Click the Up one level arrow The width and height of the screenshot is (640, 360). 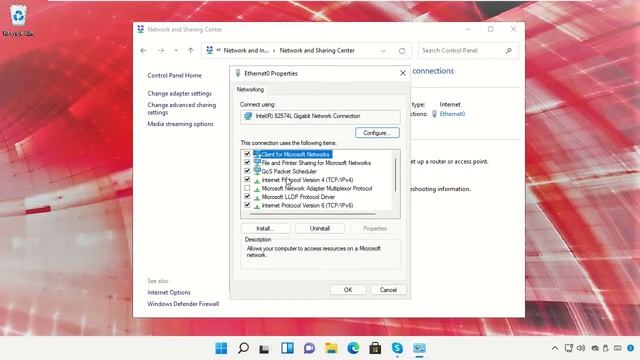coord(191,51)
